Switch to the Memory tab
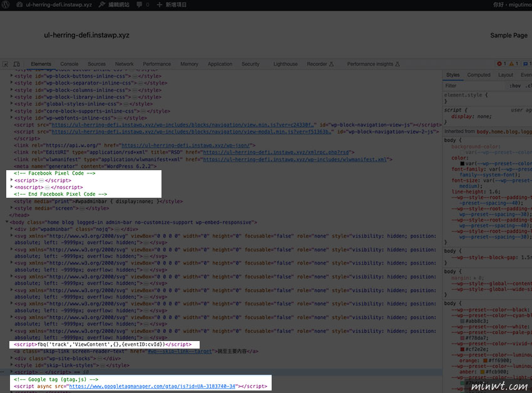 (189, 64)
